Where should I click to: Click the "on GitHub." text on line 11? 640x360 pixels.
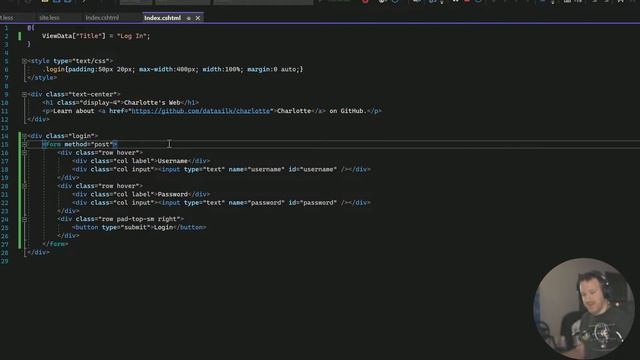coord(348,111)
